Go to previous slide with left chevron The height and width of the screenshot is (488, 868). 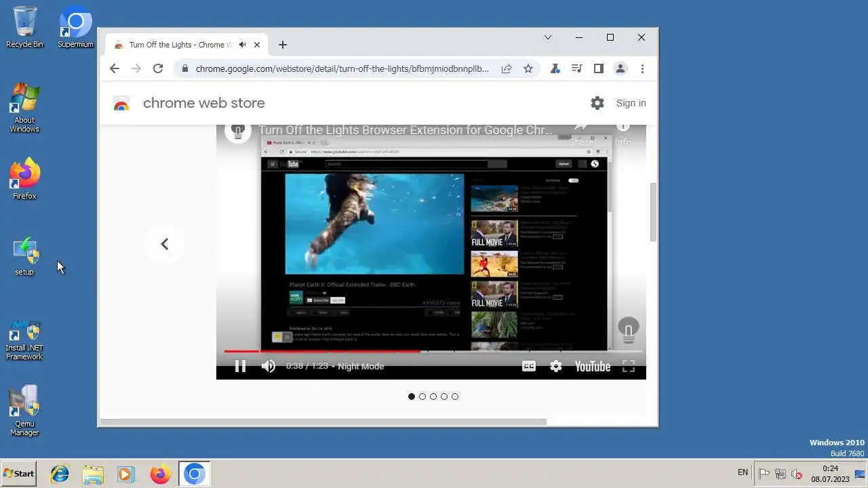(164, 244)
